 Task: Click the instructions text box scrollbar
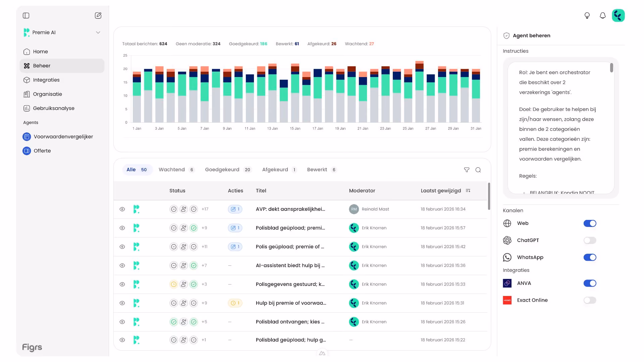click(x=611, y=68)
